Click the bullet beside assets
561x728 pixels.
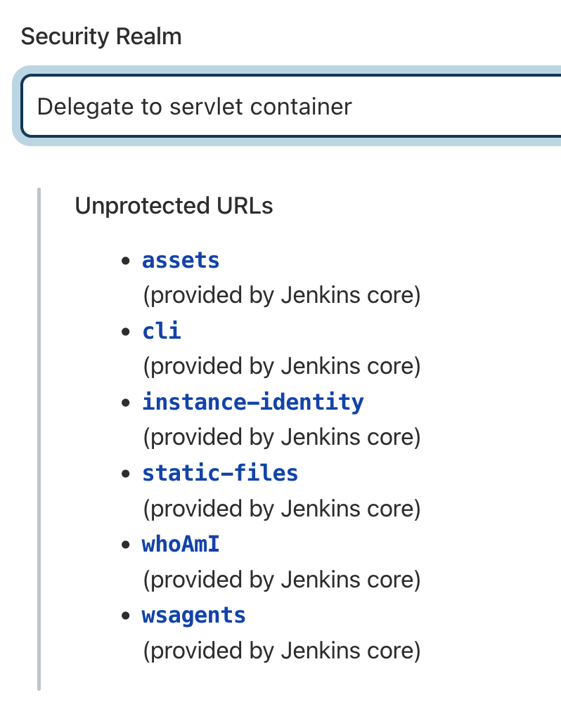tap(127, 261)
